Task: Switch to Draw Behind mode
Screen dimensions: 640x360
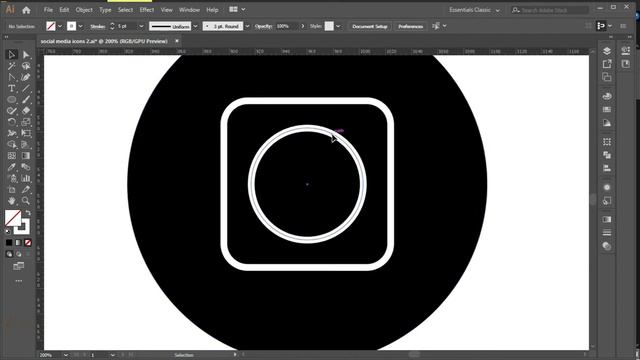Action: pyautogui.click(x=18, y=254)
